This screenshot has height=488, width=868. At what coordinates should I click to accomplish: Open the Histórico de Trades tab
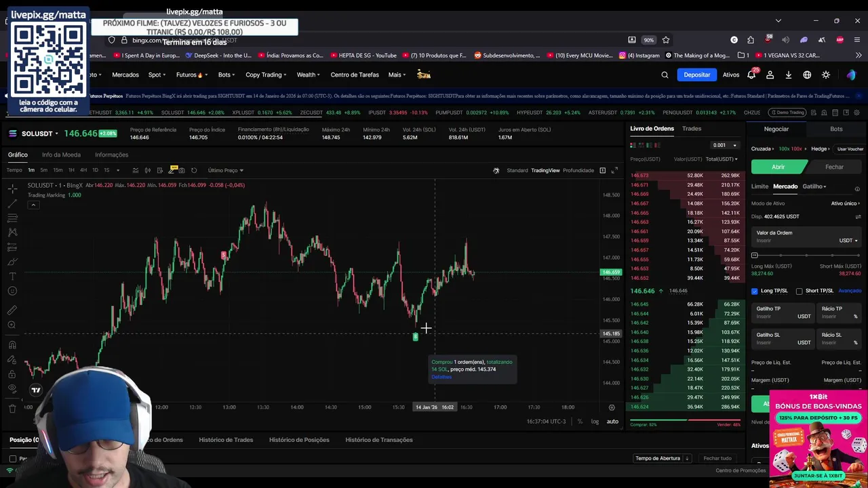226,440
